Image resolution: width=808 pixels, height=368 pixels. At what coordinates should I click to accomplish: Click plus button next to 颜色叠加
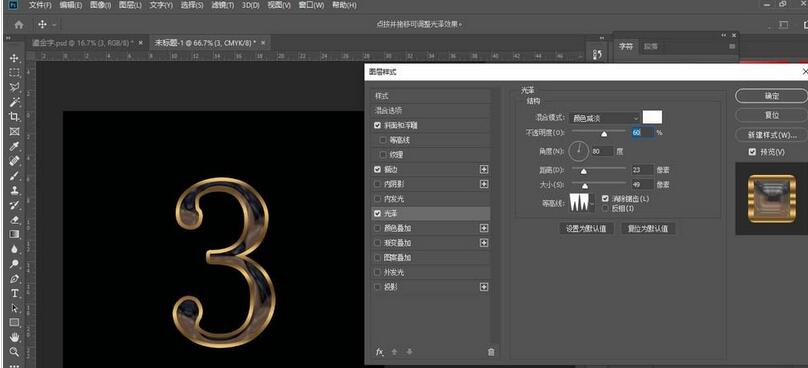[483, 228]
